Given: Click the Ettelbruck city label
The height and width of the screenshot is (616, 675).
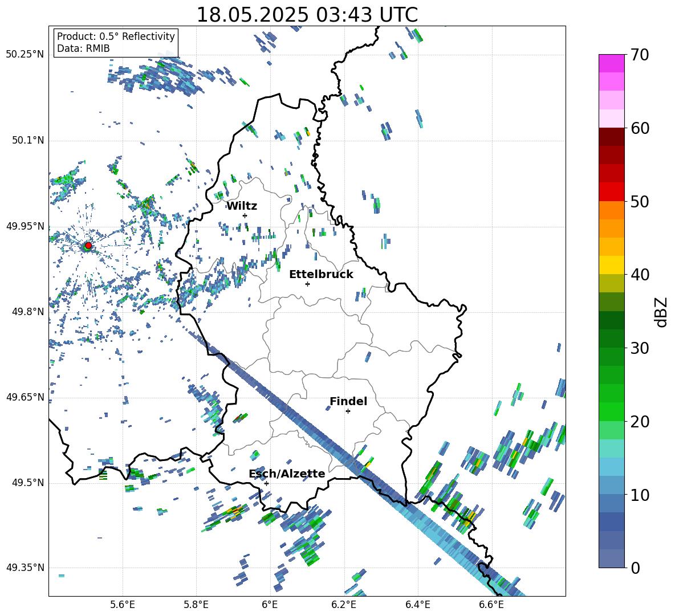Looking at the screenshot, I should click(x=321, y=275).
